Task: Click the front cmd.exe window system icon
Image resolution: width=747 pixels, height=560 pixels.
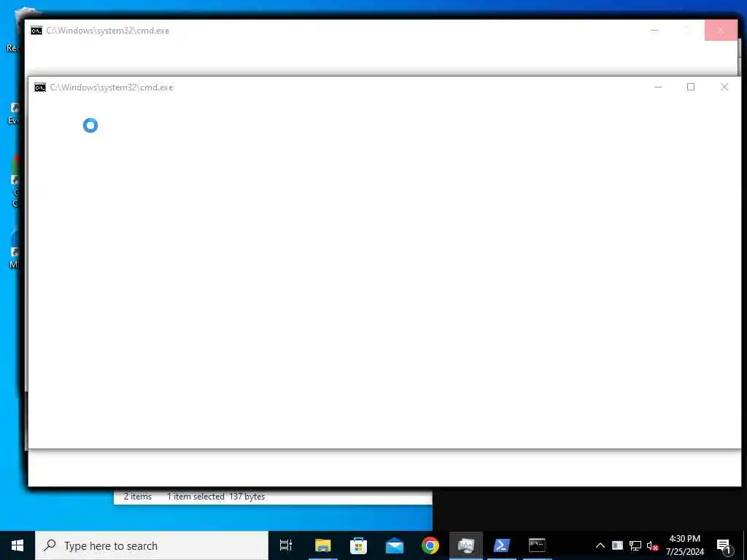Action: click(x=40, y=87)
